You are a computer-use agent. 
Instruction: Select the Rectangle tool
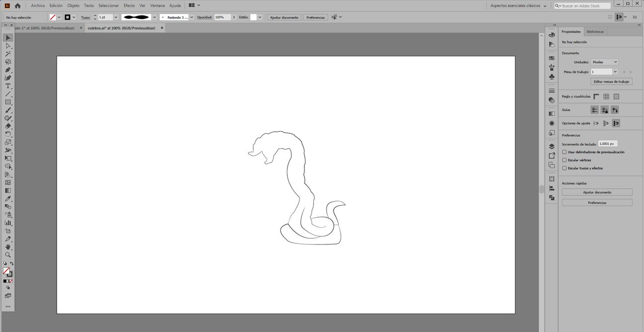[8, 102]
